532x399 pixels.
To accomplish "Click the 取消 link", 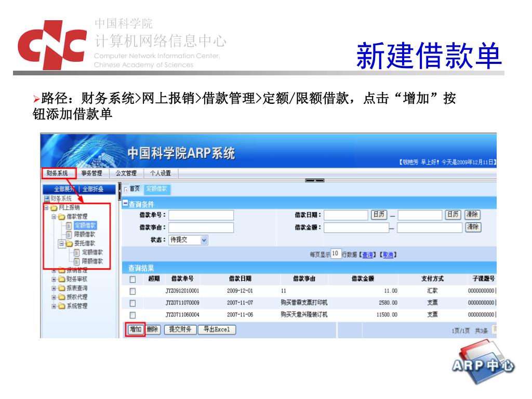I will [388, 255].
